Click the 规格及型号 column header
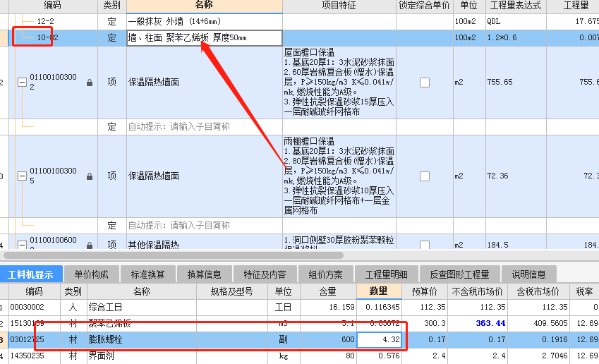 pyautogui.click(x=232, y=291)
